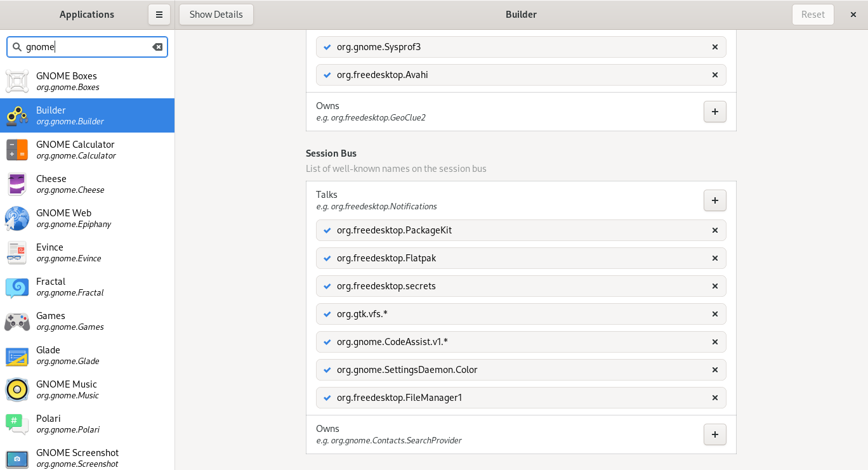Image resolution: width=868 pixels, height=470 pixels.
Task: Toggle the org.gnome.SettingsDaemon.Color checkmark
Action: pos(327,370)
